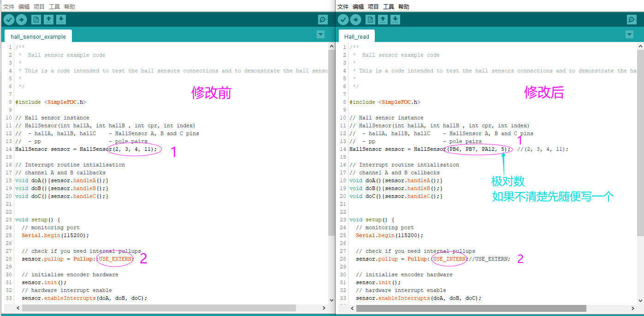Upload the hall_sensor_example sketch

21,19
